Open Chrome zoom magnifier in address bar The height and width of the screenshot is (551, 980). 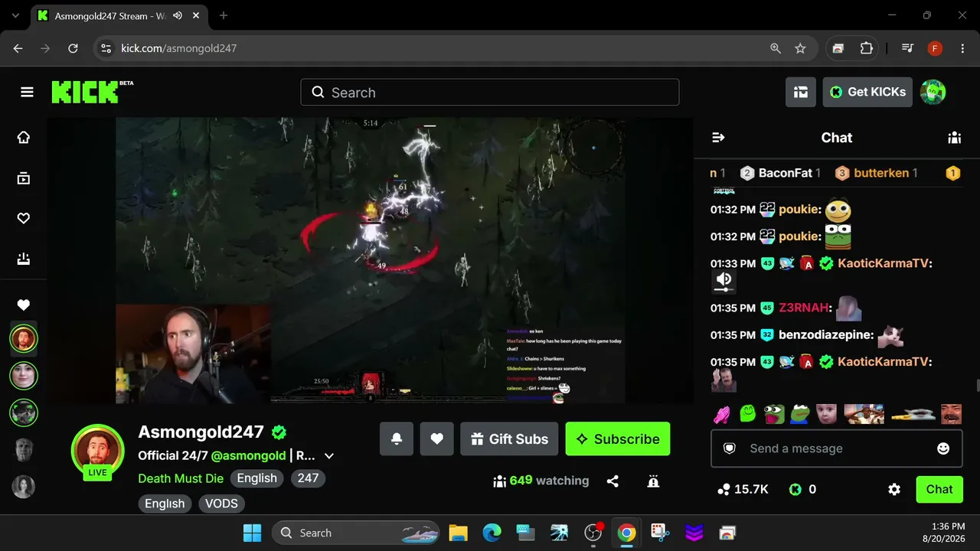point(776,48)
